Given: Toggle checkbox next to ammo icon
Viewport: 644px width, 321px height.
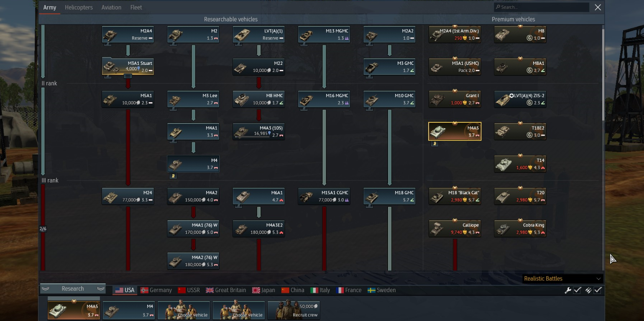Looking at the screenshot, I should 598,290.
